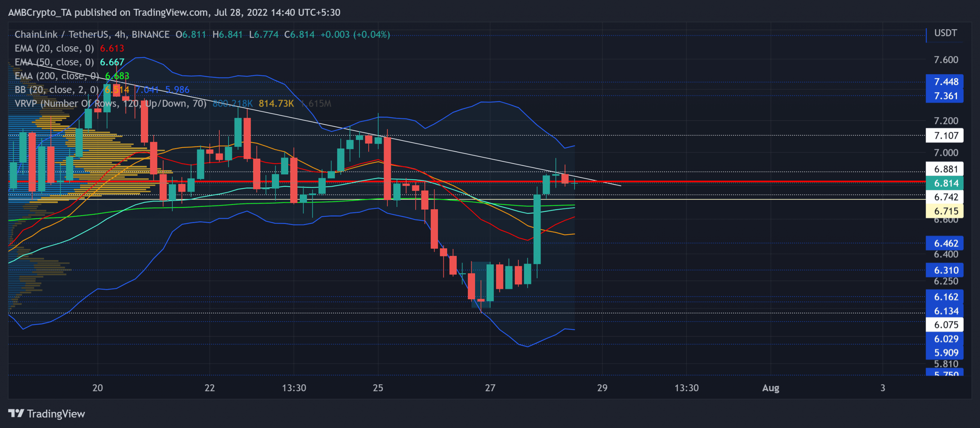Screen dimensions: 980x428
Task: Click date label 25 on time axis
Action: (x=378, y=388)
